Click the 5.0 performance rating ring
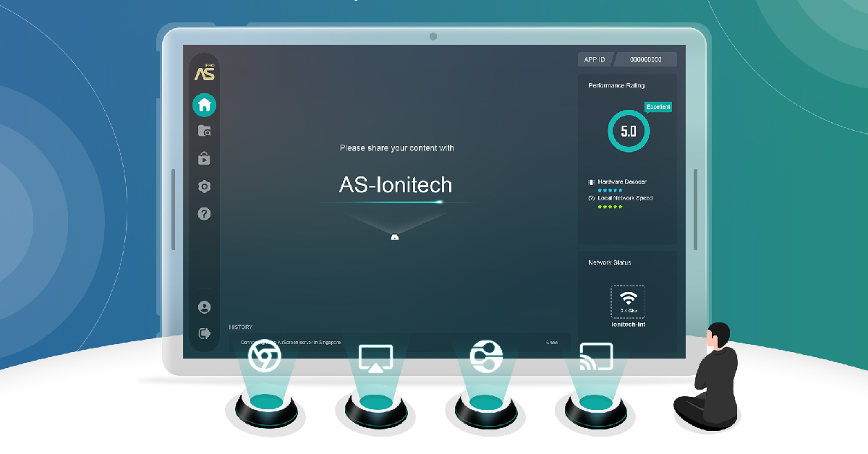This screenshot has height=454, width=868. [x=629, y=132]
